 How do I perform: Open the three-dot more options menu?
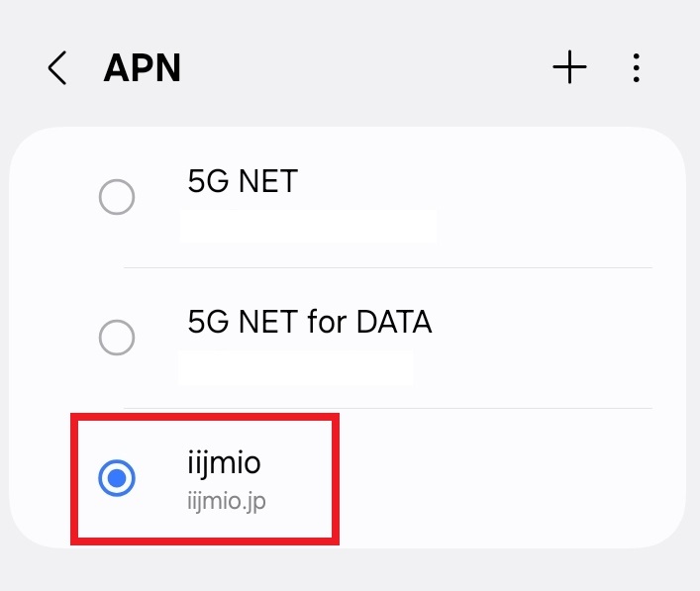[x=637, y=68]
